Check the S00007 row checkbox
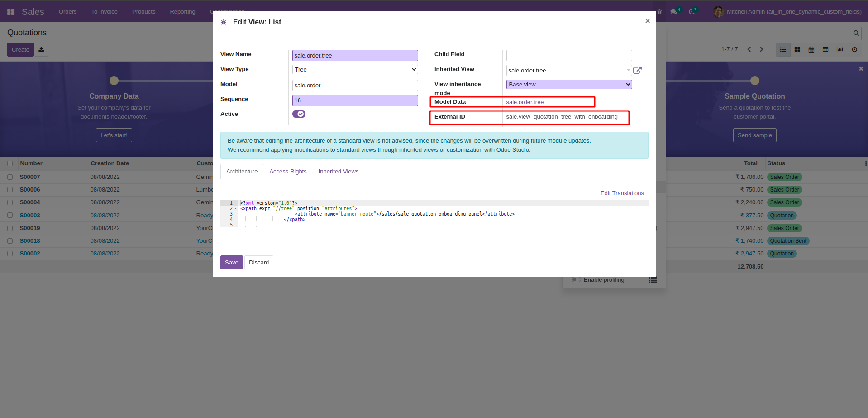Screen dimensions: 868x418 click(10, 177)
